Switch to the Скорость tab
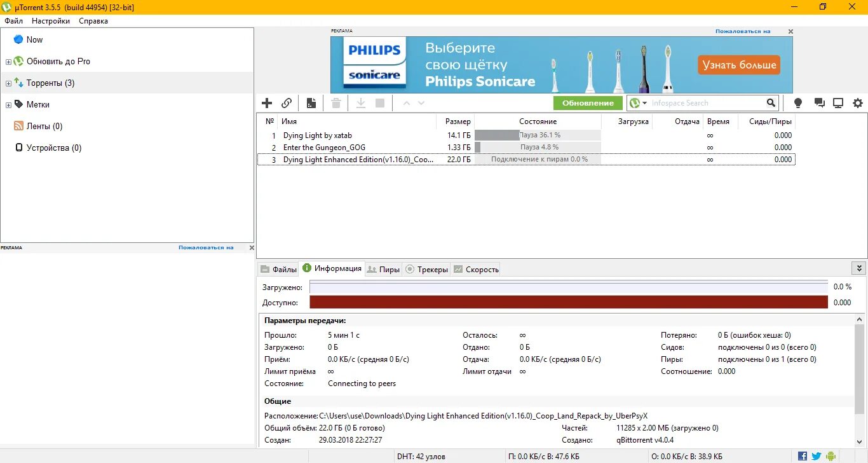This screenshot has height=463, width=868. pos(476,269)
